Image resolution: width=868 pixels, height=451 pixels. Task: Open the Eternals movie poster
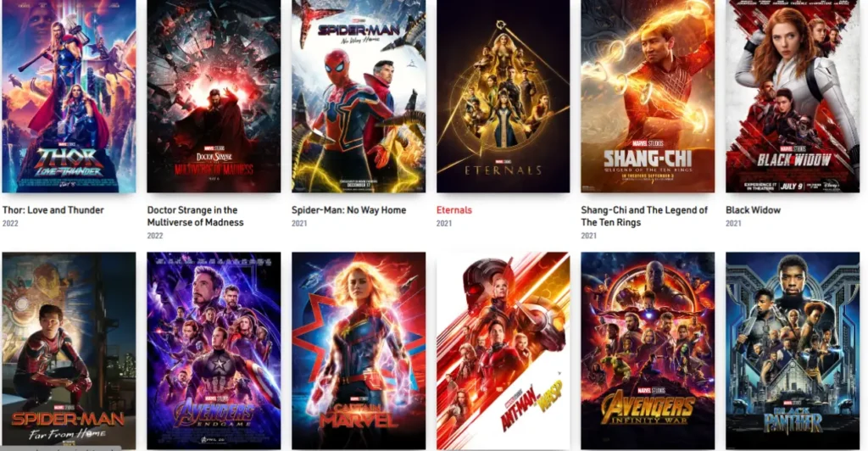[504, 97]
